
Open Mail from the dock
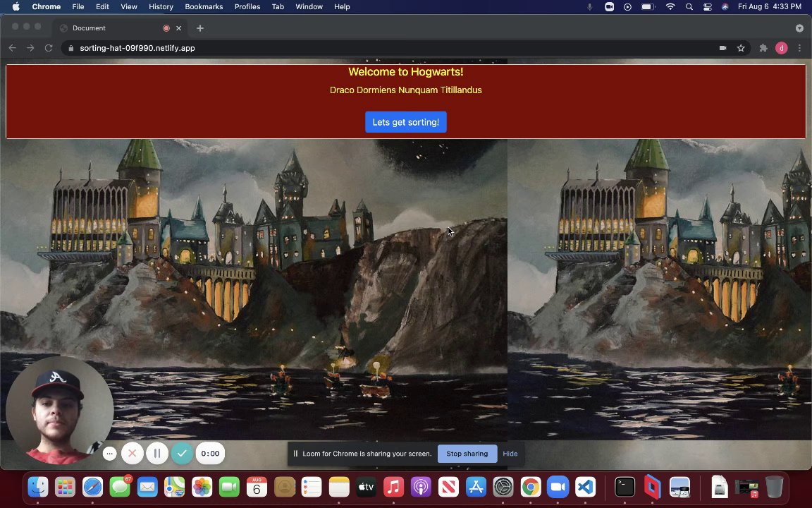click(x=147, y=488)
